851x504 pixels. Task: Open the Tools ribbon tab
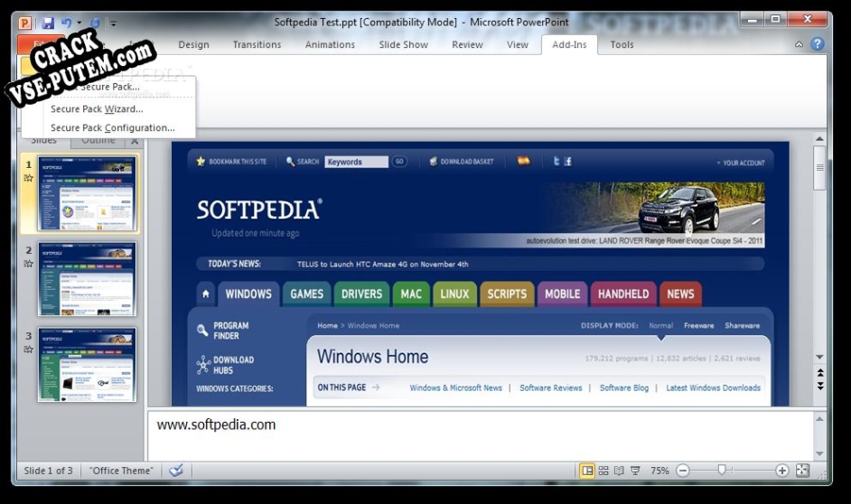point(622,44)
